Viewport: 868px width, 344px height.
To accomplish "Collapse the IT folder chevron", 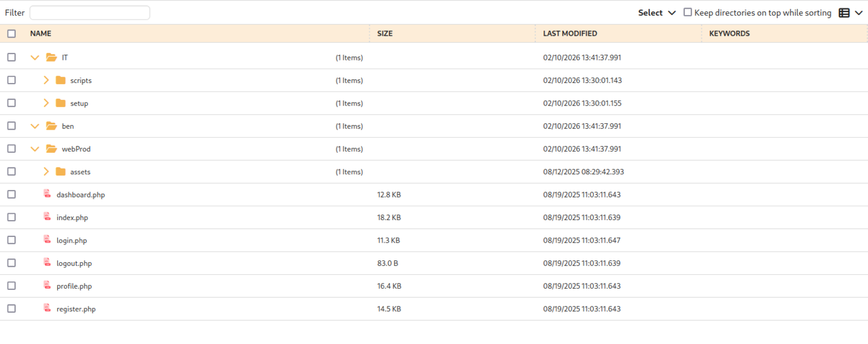I will pos(35,58).
